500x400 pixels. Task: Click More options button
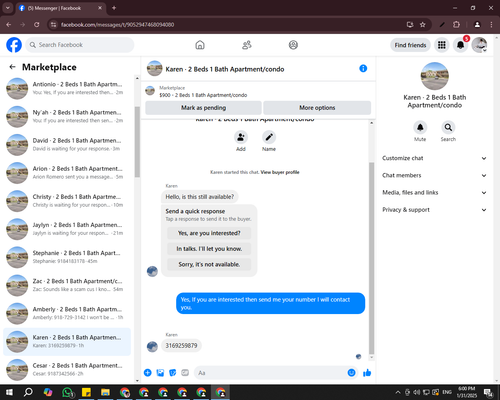[x=317, y=108]
